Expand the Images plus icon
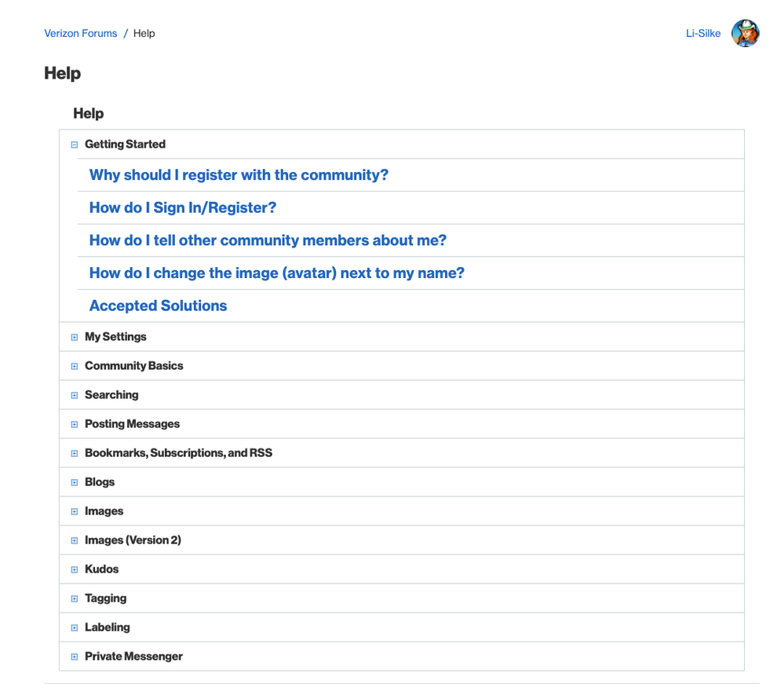Screen dimensions: 784x684 click(x=75, y=511)
